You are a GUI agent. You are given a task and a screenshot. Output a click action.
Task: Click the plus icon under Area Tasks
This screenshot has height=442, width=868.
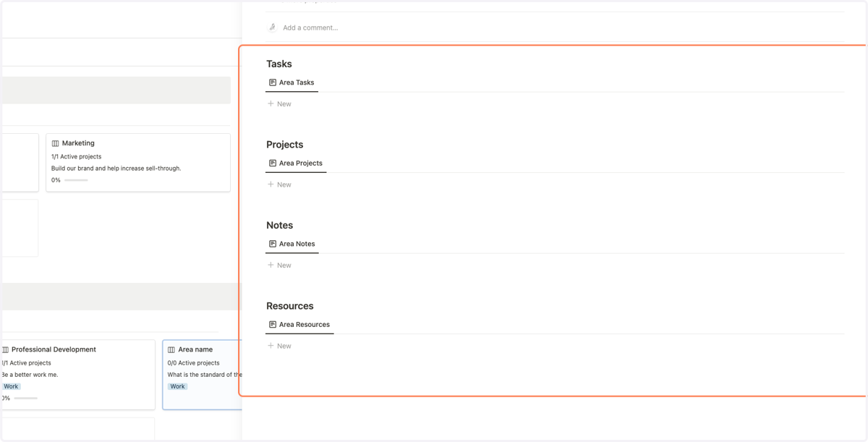coord(271,103)
